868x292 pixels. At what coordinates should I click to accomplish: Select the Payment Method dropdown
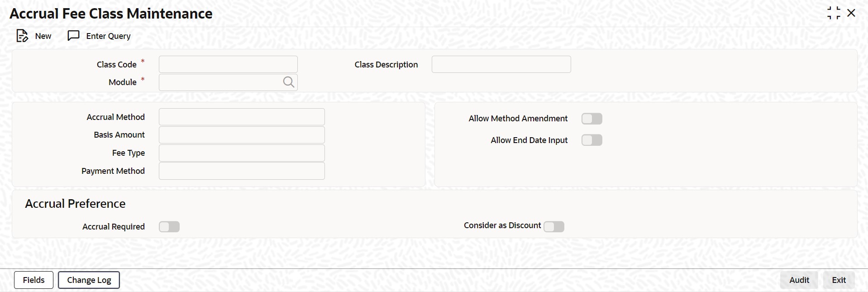242,171
